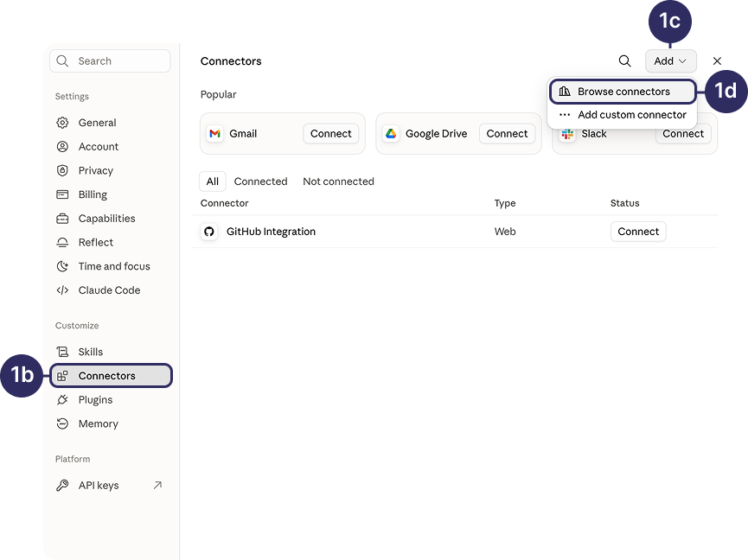Choose Add custom connector from the menu

pyautogui.click(x=623, y=115)
